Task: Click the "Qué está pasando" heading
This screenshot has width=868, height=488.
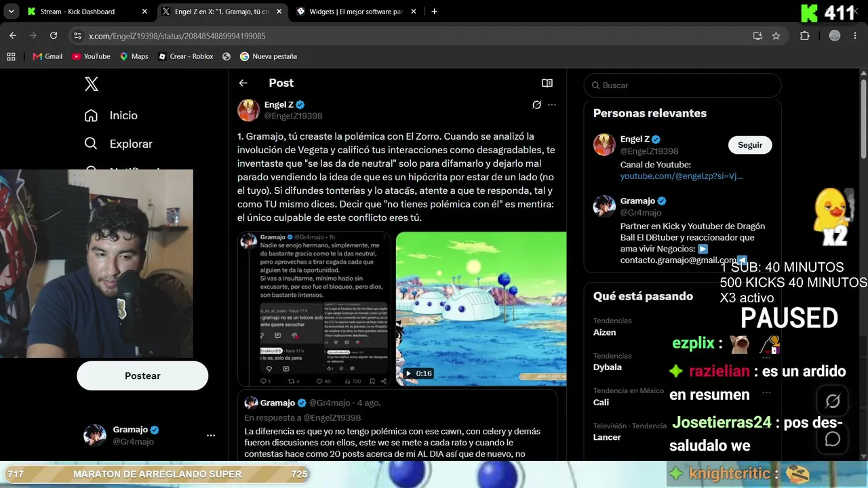Action: [643, 296]
